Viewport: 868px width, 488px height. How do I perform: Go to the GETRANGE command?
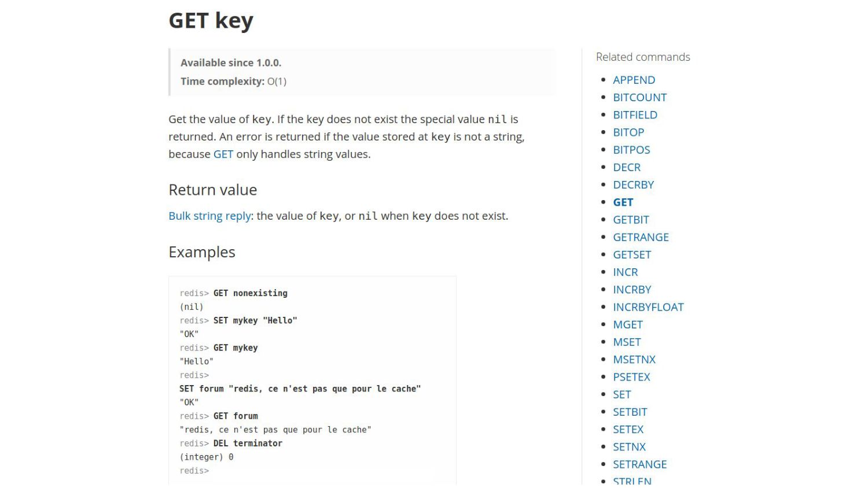click(641, 237)
